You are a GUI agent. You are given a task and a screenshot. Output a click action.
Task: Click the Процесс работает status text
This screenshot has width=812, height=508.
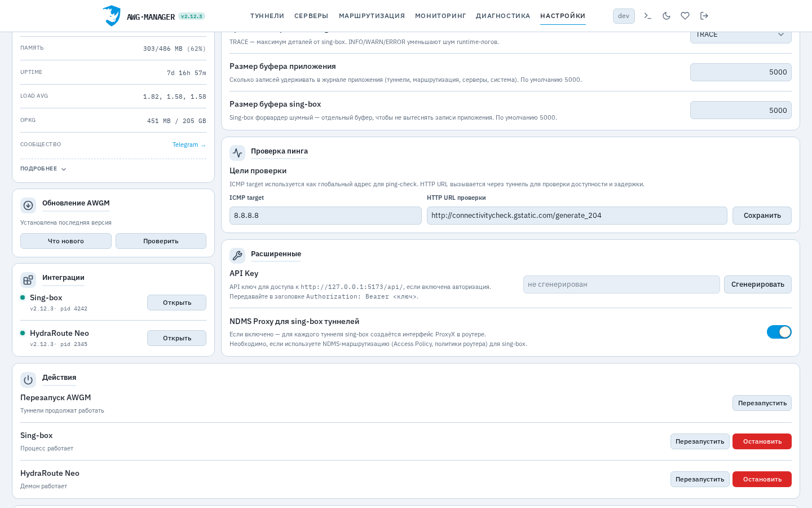pos(47,448)
